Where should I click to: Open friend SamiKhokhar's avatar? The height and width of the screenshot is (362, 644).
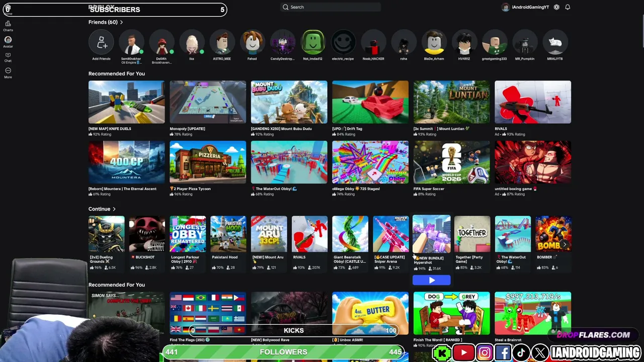[131, 43]
